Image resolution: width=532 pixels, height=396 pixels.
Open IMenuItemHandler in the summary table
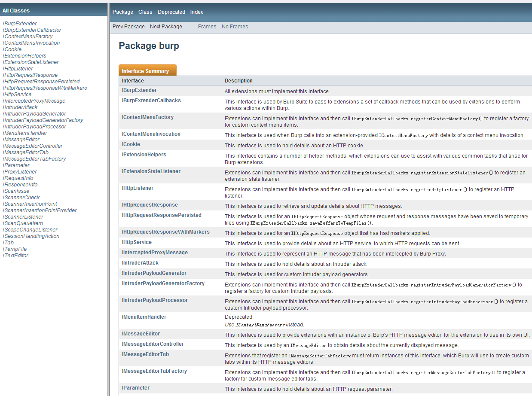(x=144, y=317)
